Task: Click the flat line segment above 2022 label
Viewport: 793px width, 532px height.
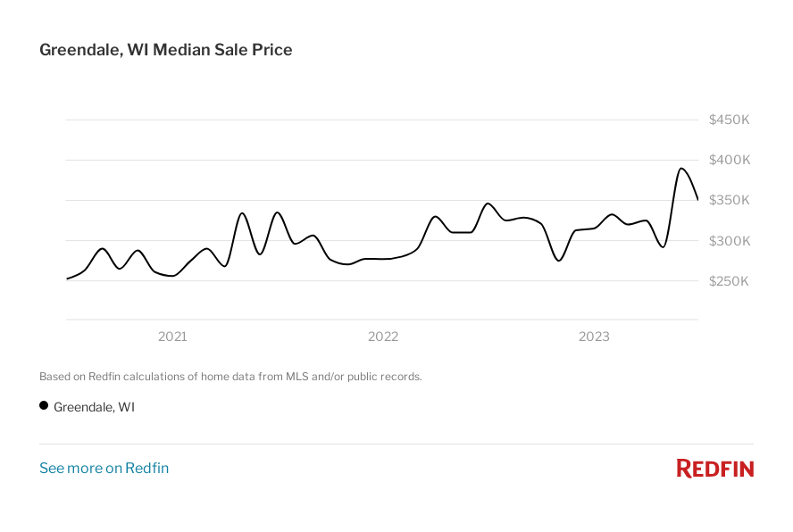Action: click(x=383, y=259)
